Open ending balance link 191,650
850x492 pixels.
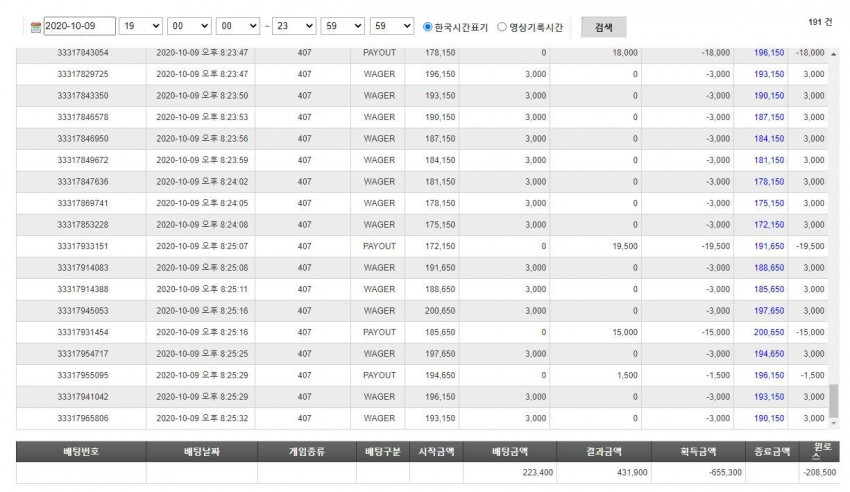769,246
